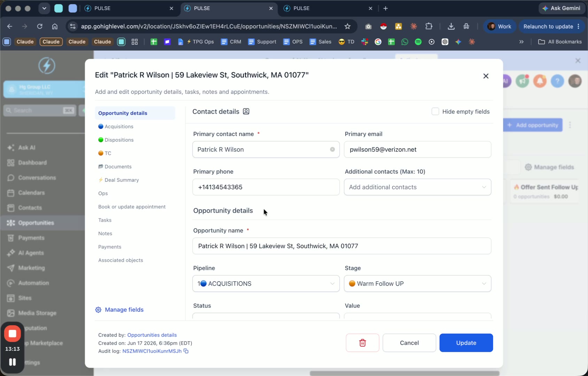Open the Stage Warm Follow UP dropdown
The image size is (588, 376).
417,283
